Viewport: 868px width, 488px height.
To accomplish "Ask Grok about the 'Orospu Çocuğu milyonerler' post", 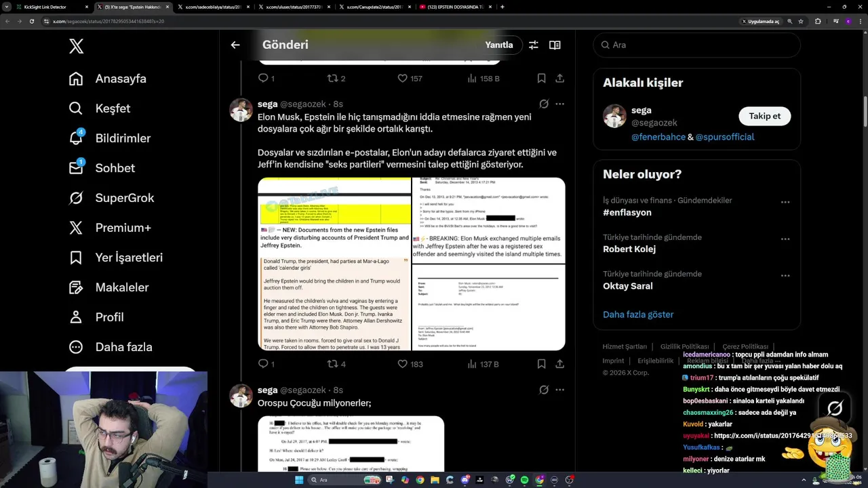I will point(544,390).
